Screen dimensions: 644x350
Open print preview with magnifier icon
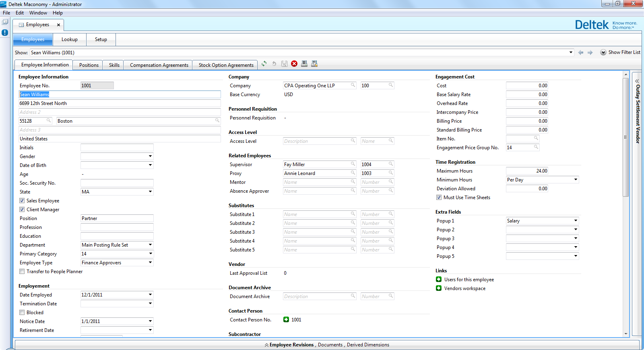pyautogui.click(x=314, y=64)
